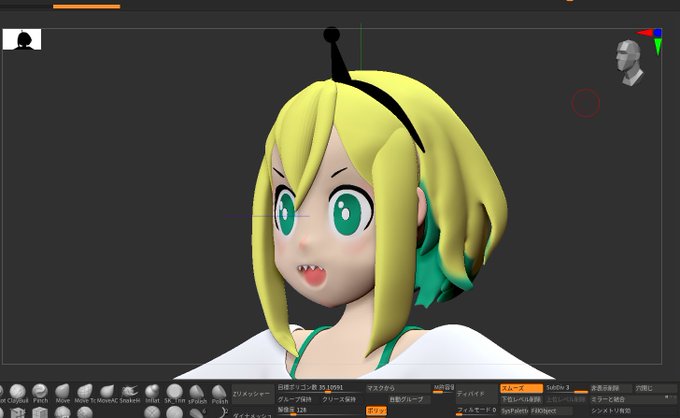Select the Move Topological brush

85,394
